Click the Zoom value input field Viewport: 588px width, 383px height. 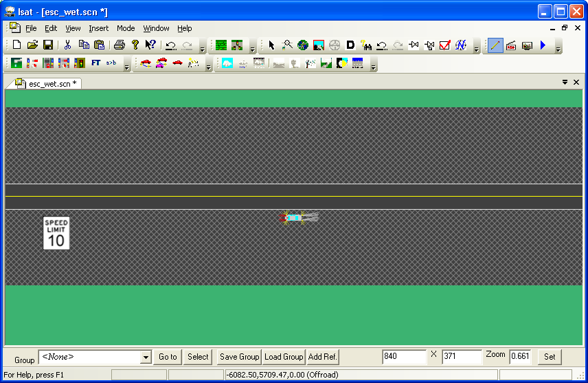coord(519,357)
